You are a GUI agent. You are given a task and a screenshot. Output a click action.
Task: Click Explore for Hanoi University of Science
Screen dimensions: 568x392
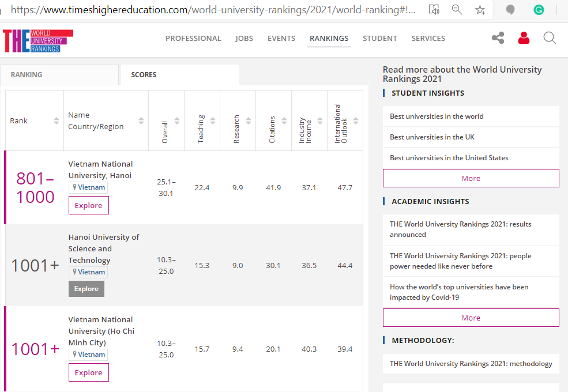[x=86, y=289]
